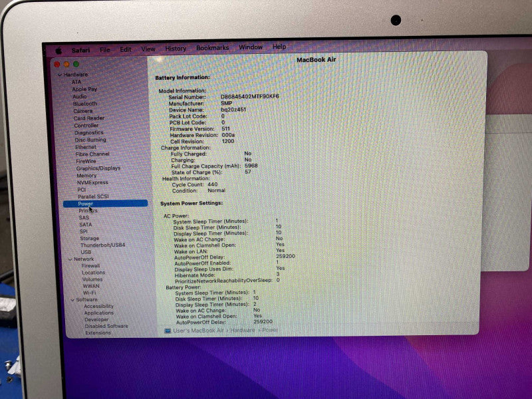
Task: Select Applications under Software
Action: 98,313
